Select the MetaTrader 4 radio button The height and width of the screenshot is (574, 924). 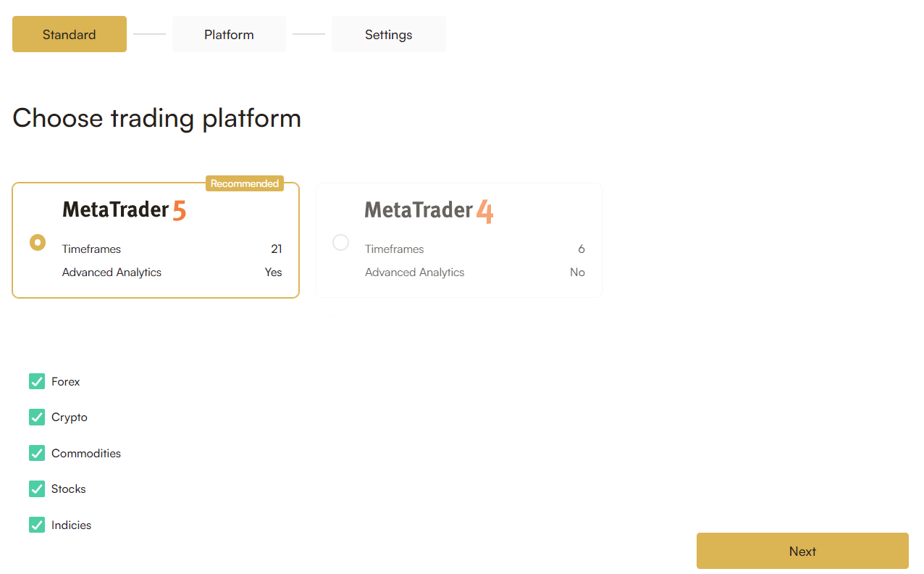pos(340,242)
